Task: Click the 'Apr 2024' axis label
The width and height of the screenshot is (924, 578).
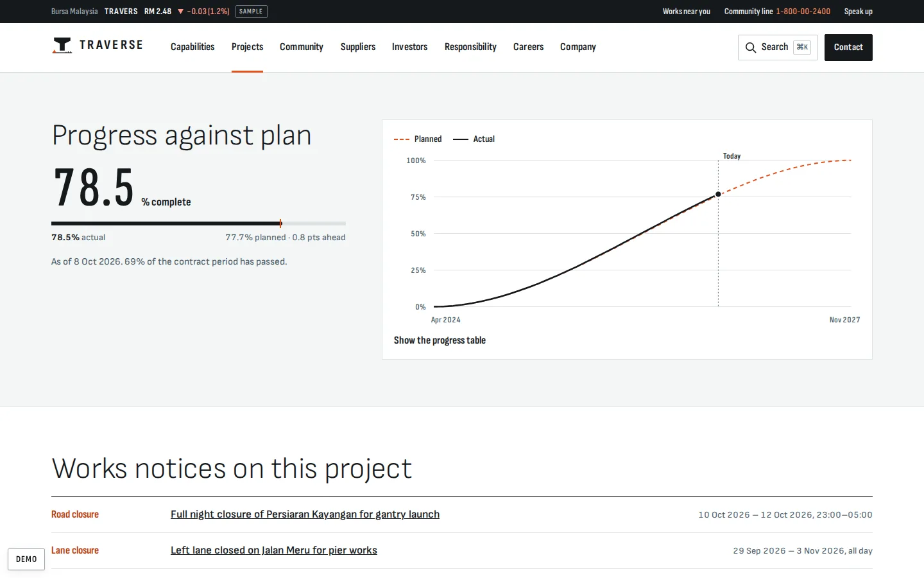Action: coord(446,320)
